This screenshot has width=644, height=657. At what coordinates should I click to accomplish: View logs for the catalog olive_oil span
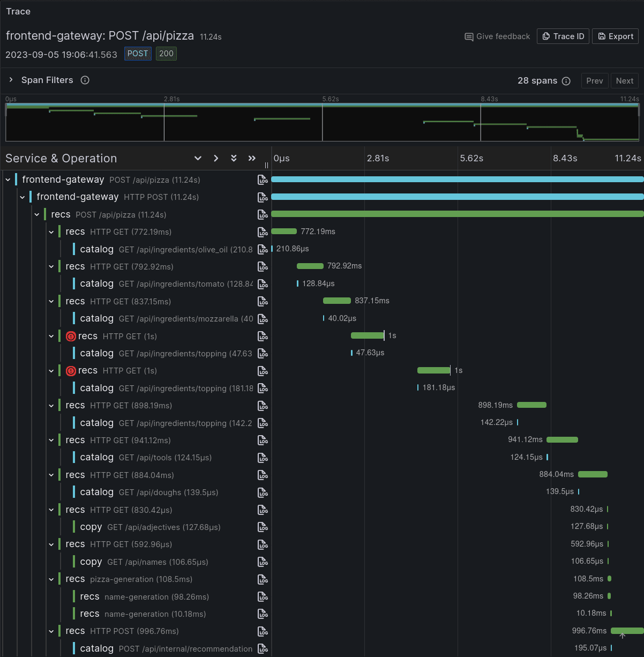[x=263, y=249]
